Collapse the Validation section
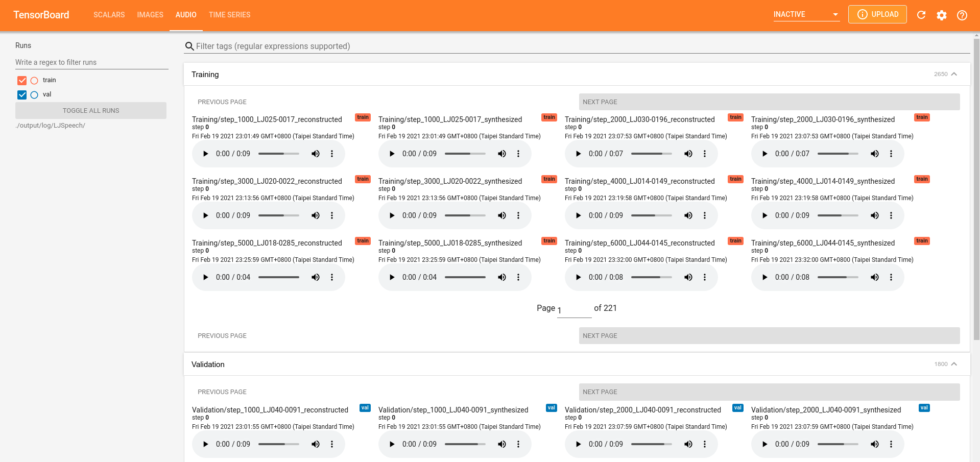The height and width of the screenshot is (462, 980). 954,363
